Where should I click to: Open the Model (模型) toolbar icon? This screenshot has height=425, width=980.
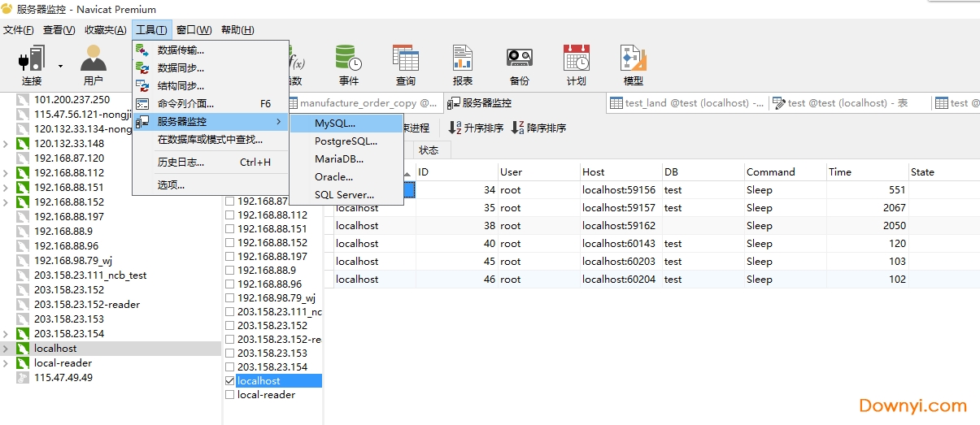(x=633, y=65)
